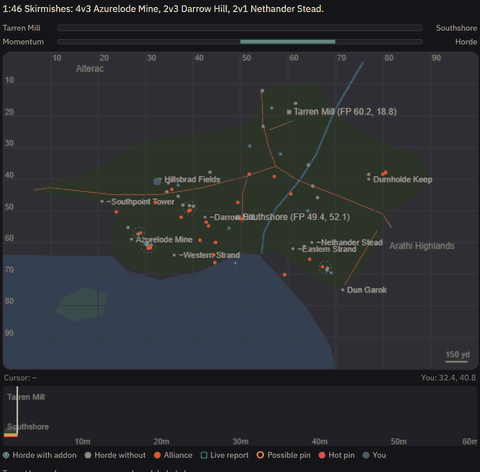Select the skirmish ring below Eastern Strand

pos(325,267)
